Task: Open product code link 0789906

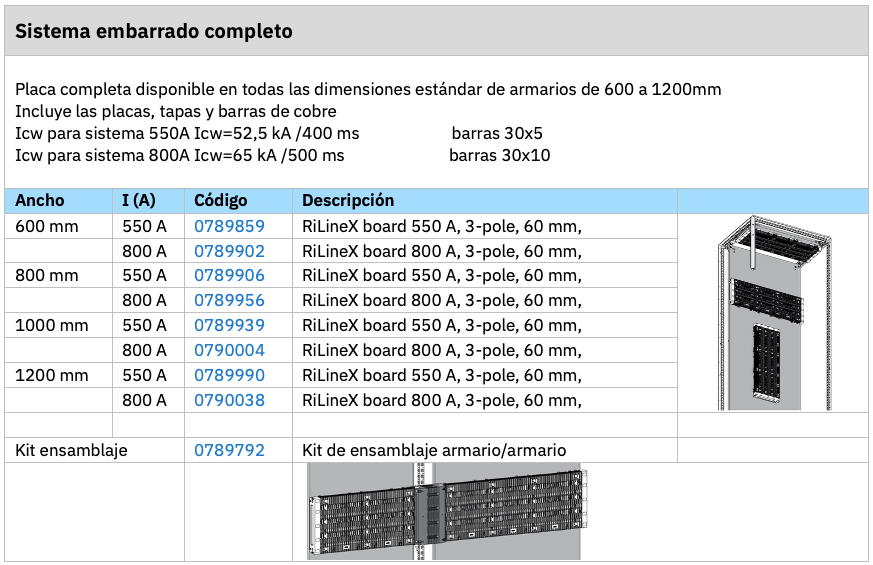Action: click(229, 276)
